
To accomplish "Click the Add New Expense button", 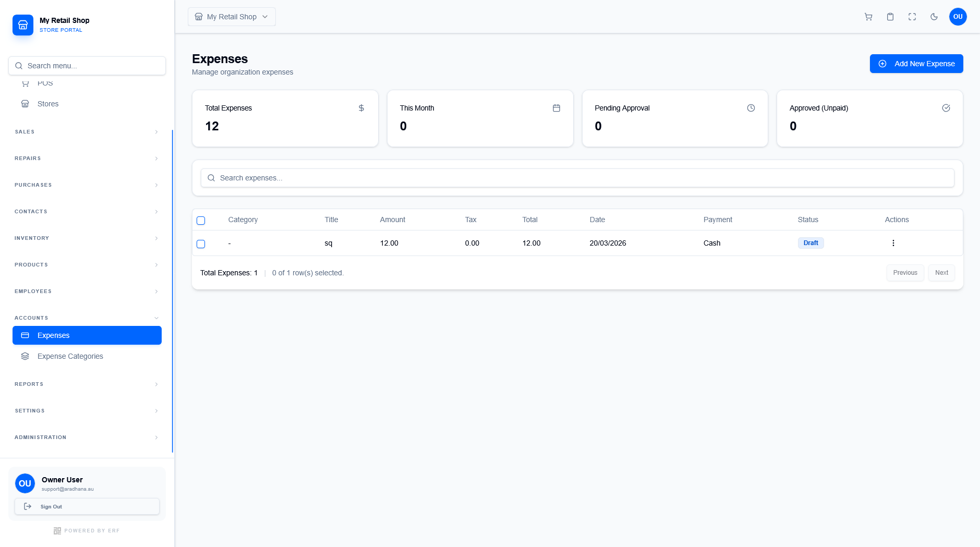I will tap(916, 63).
